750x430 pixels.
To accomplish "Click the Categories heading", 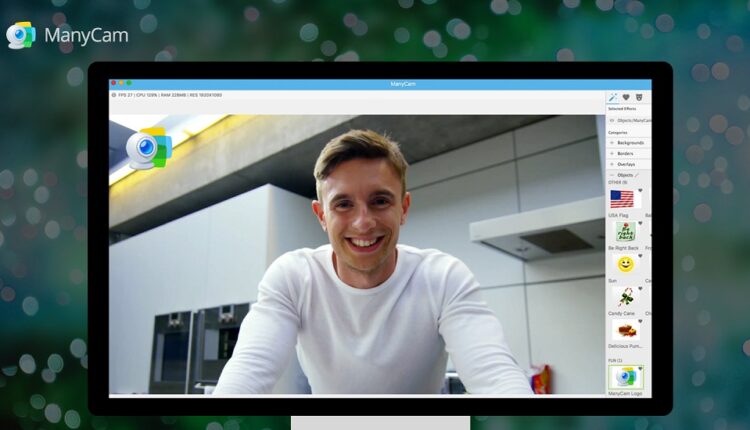I will 618,132.
